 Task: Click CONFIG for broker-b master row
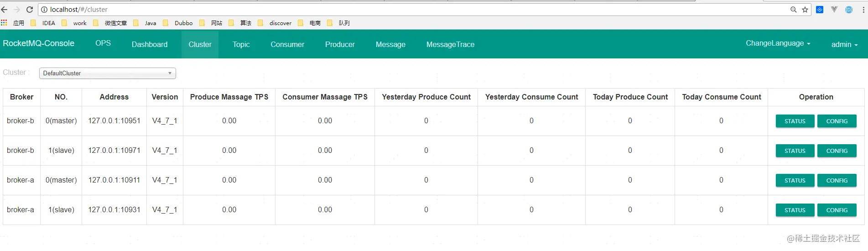point(837,121)
